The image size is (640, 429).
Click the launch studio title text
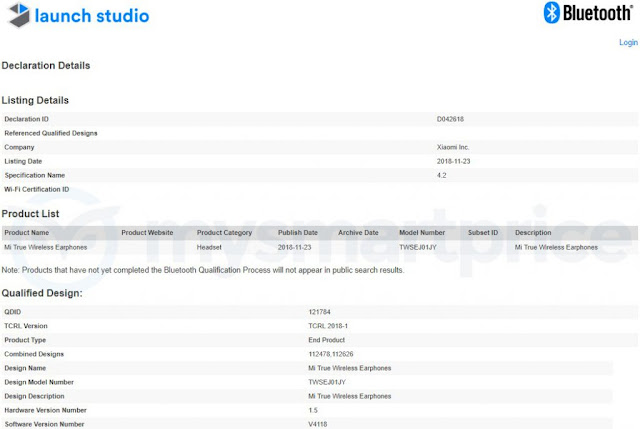pos(92,16)
